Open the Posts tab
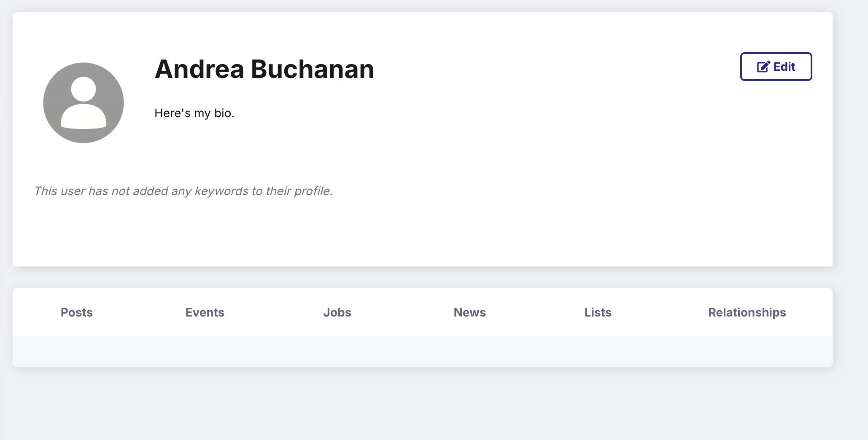868x440 pixels. point(77,312)
